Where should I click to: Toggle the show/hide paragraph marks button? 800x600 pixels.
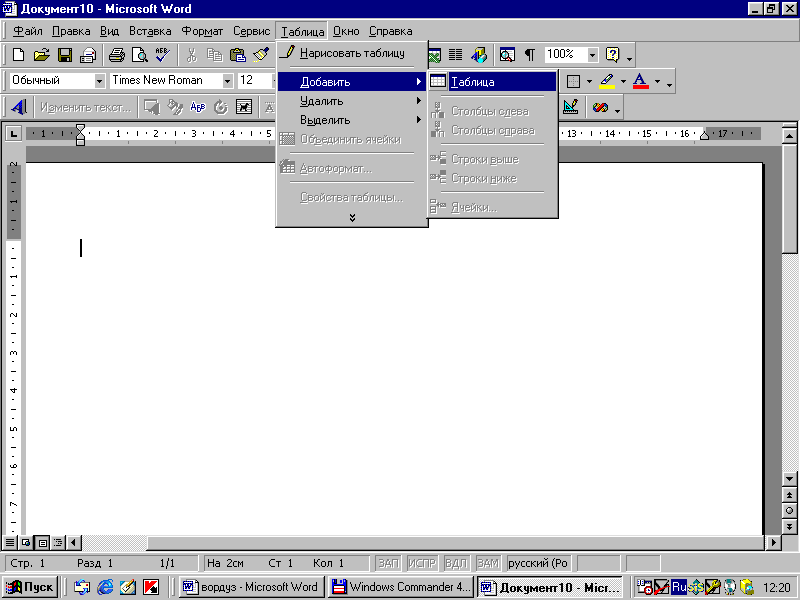530,55
